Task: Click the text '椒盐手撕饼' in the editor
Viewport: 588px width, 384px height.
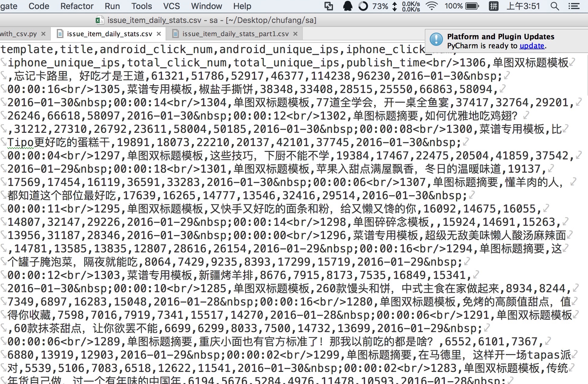Action: [226, 89]
